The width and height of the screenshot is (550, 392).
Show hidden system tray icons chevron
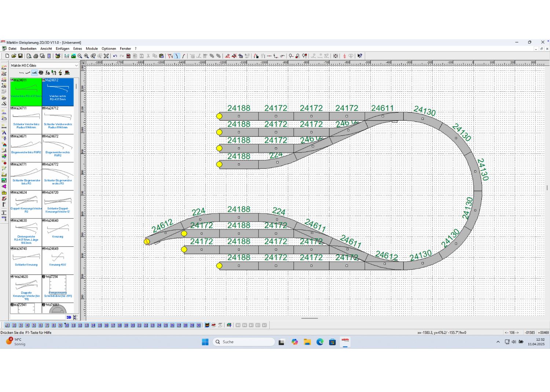498,342
